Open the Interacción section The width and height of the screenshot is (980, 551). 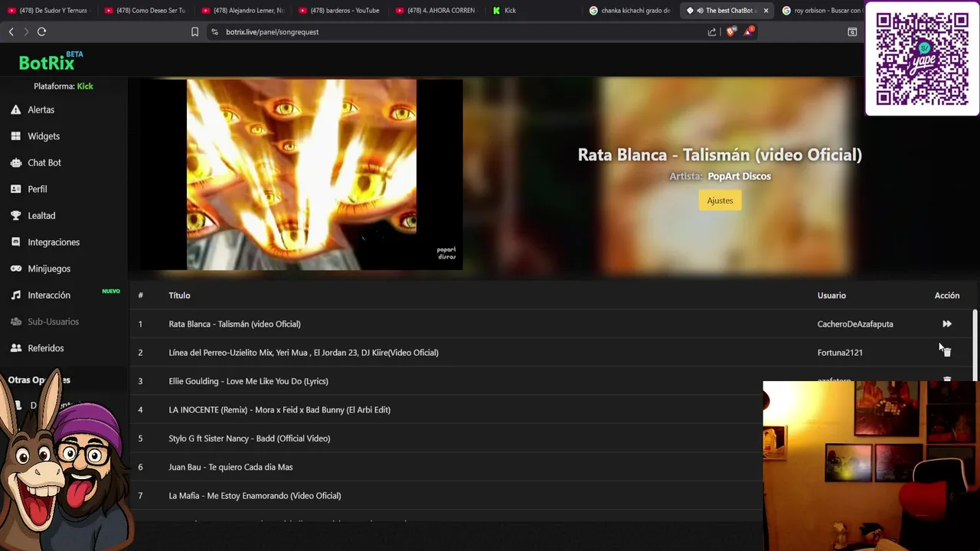[49, 295]
